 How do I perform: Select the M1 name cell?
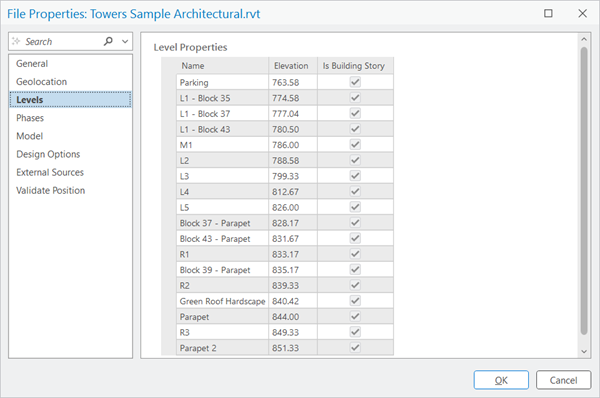coord(222,145)
